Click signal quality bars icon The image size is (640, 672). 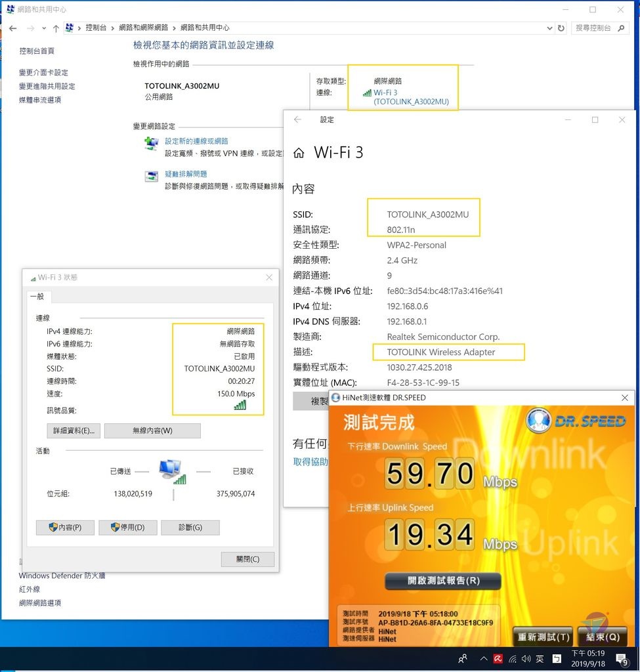point(240,405)
